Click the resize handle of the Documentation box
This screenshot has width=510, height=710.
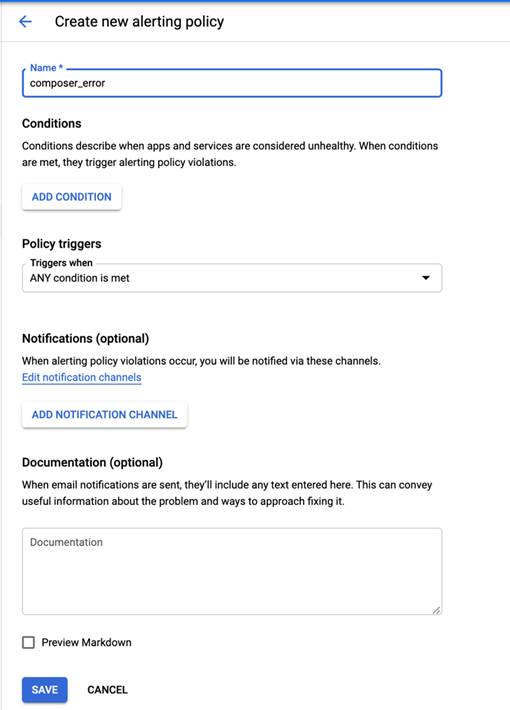coord(436,610)
